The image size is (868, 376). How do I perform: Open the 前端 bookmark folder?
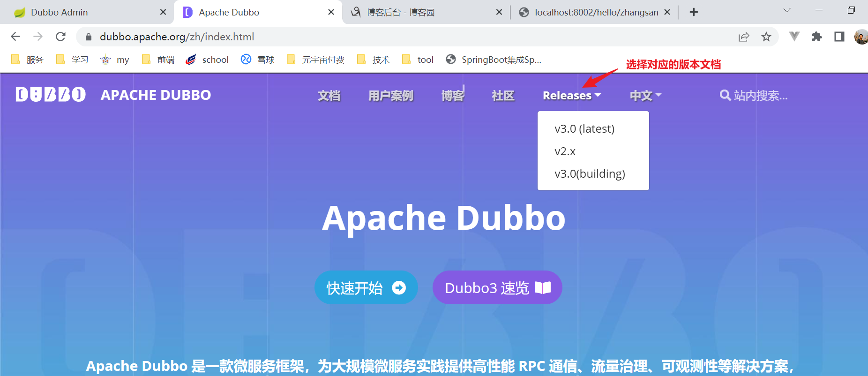158,60
